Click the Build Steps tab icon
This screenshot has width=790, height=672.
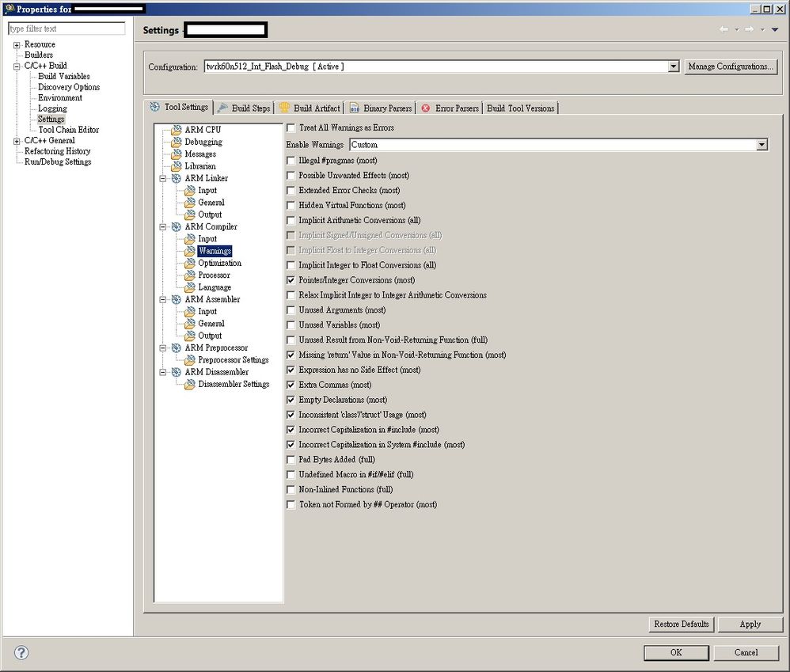(x=222, y=108)
